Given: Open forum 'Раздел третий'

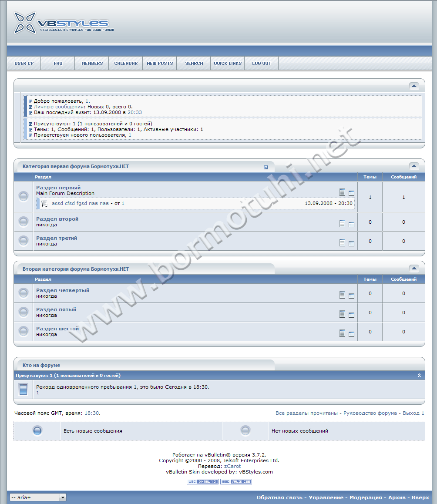Looking at the screenshot, I should click(x=57, y=238).
